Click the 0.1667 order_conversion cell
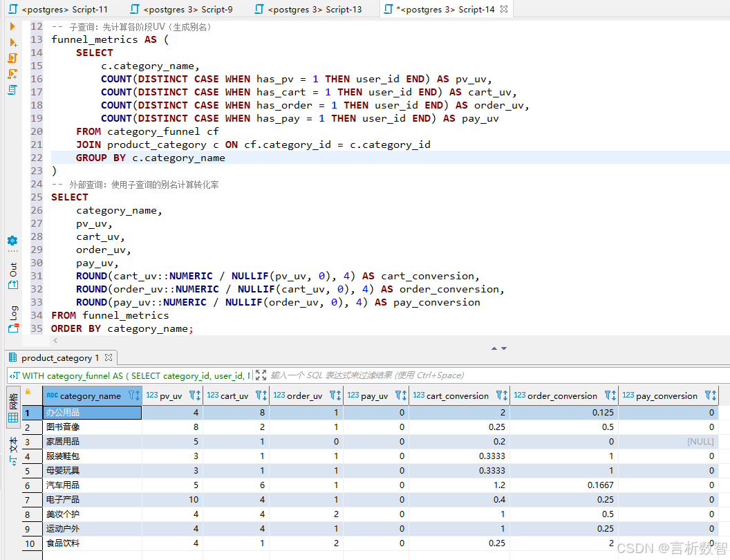 tap(564, 485)
